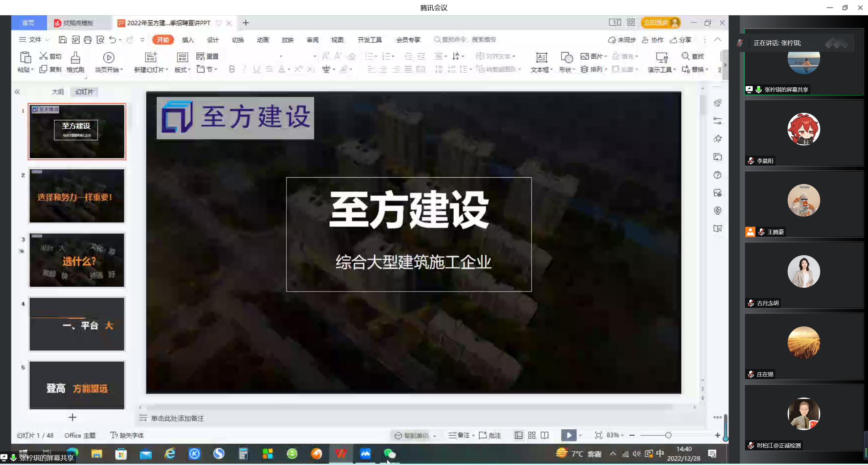Open the 插入 ribbon tab
The height and width of the screenshot is (465, 868).
coord(188,40)
